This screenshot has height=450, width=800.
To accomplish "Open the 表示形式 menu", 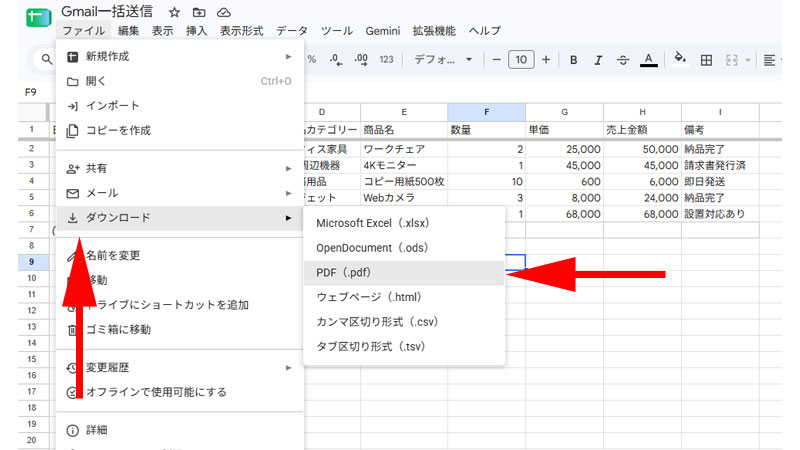I will tap(241, 31).
